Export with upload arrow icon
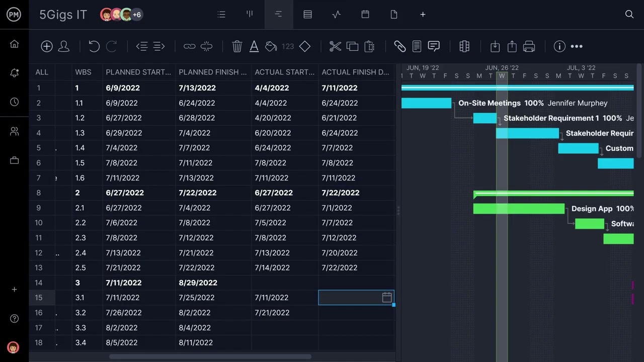Image resolution: width=644 pixels, height=362 pixels. [x=512, y=46]
